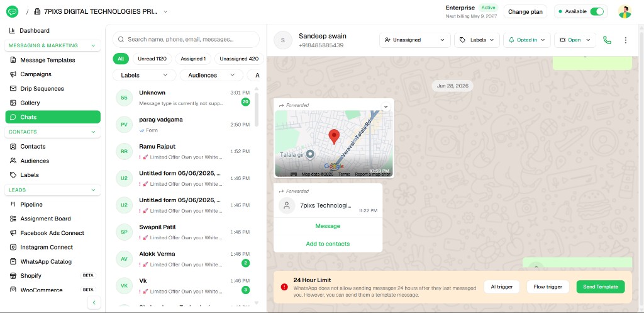Click the Change plan button
Screen dimensions: 644x313
[525, 11]
